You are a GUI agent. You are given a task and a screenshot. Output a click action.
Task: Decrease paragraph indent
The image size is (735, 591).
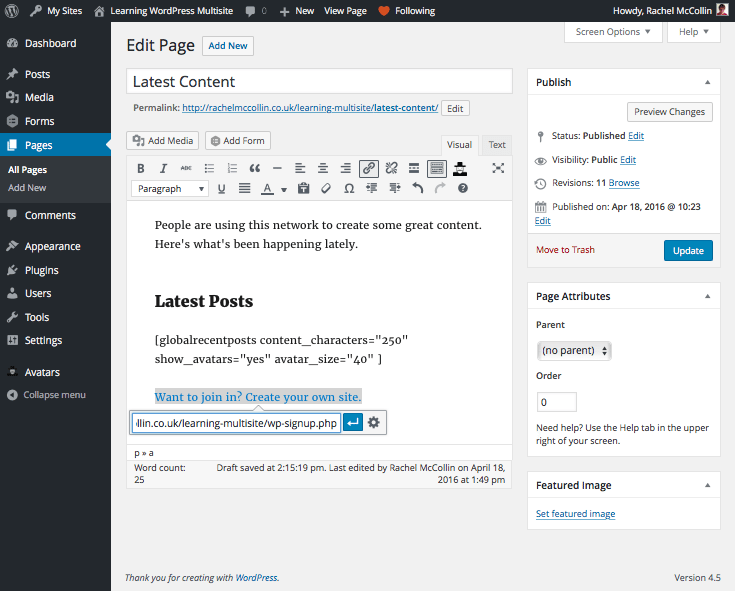[x=372, y=188]
